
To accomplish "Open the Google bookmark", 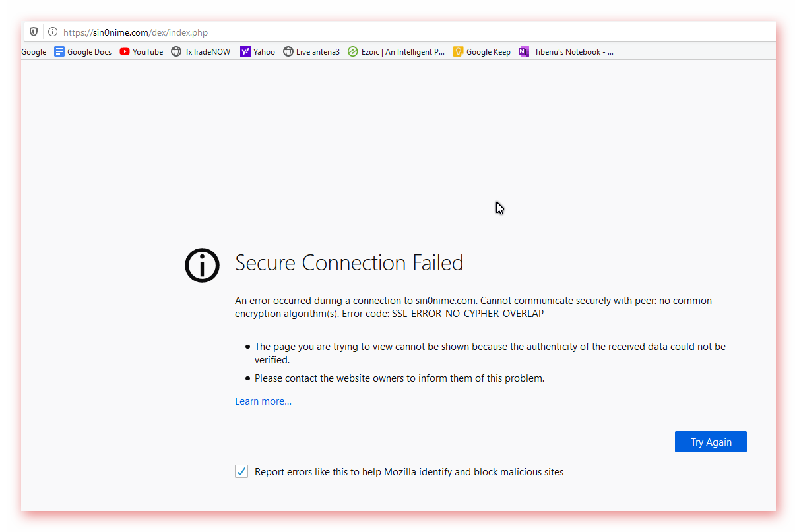I will click(34, 52).
